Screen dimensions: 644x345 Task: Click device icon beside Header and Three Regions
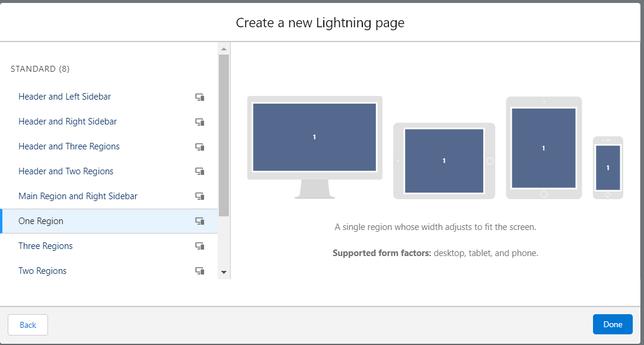(200, 147)
